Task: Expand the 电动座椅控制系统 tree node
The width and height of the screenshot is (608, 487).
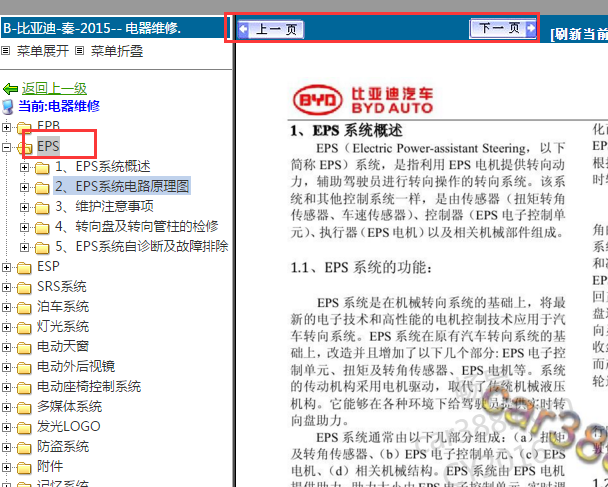Action: [x=6, y=387]
